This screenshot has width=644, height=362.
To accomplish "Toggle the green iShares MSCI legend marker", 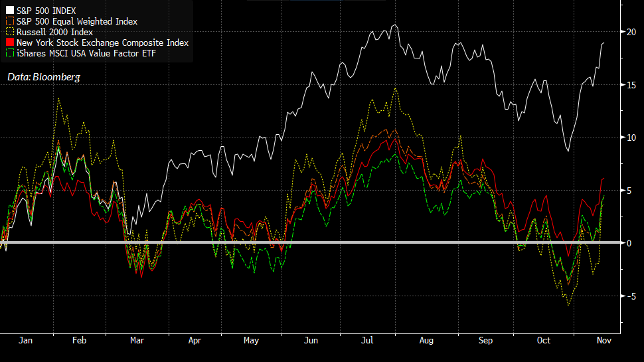I will click(x=10, y=53).
